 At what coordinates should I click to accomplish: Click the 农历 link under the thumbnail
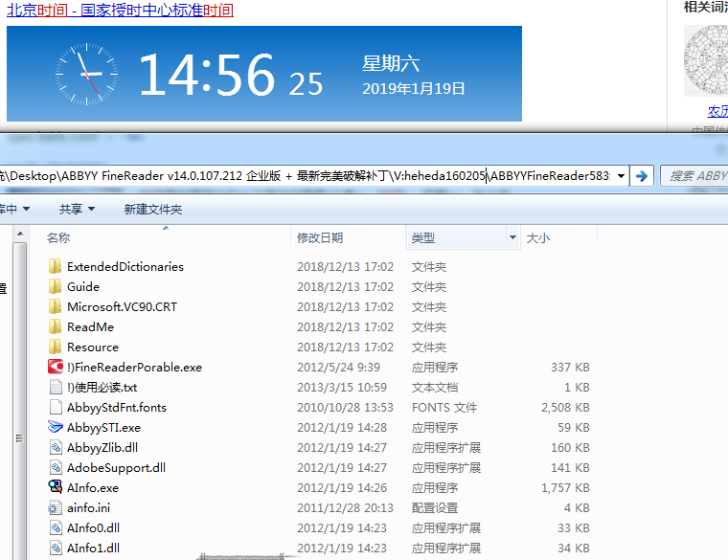[717, 111]
